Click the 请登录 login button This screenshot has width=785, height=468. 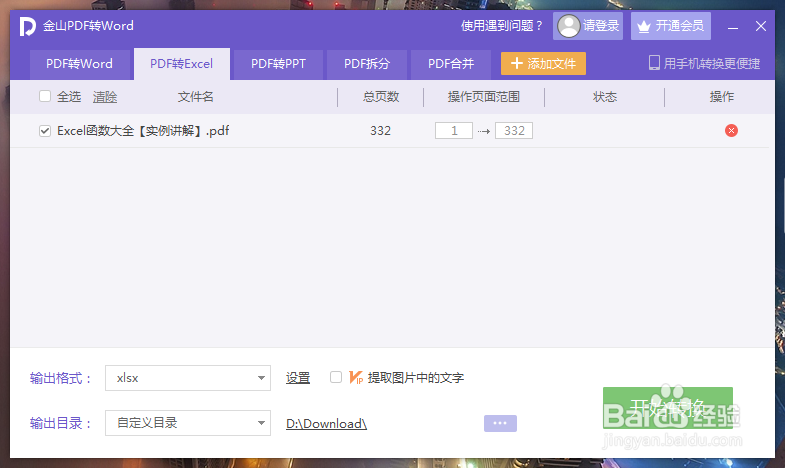pos(588,26)
